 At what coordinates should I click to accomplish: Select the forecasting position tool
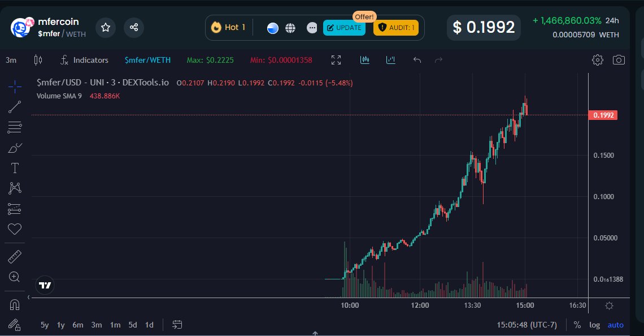pyautogui.click(x=15, y=209)
